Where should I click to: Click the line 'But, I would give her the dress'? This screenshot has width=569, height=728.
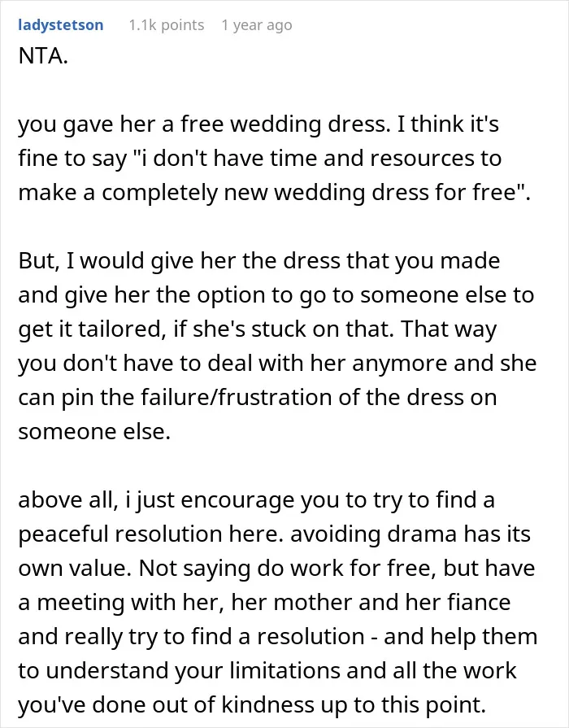pos(259,261)
